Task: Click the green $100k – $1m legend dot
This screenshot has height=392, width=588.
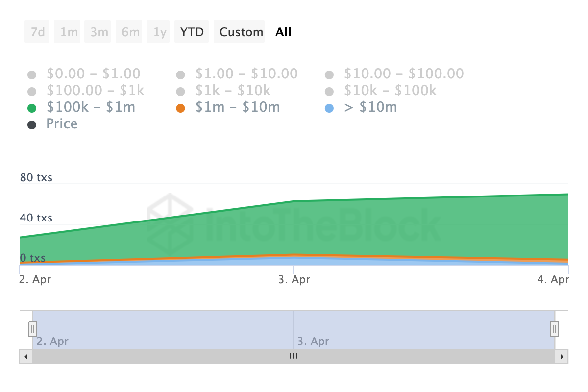Action: (32, 108)
